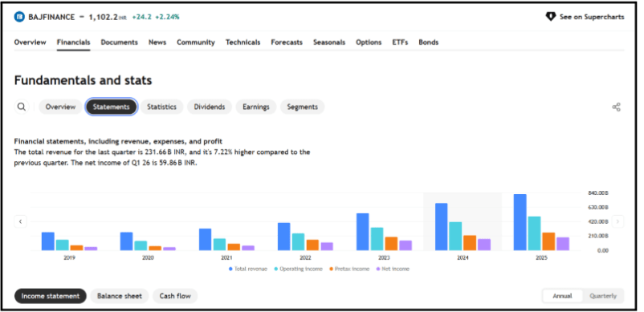The width and height of the screenshot is (644, 312).
Task: Click the chart's previous arrow
Action: 21,222
